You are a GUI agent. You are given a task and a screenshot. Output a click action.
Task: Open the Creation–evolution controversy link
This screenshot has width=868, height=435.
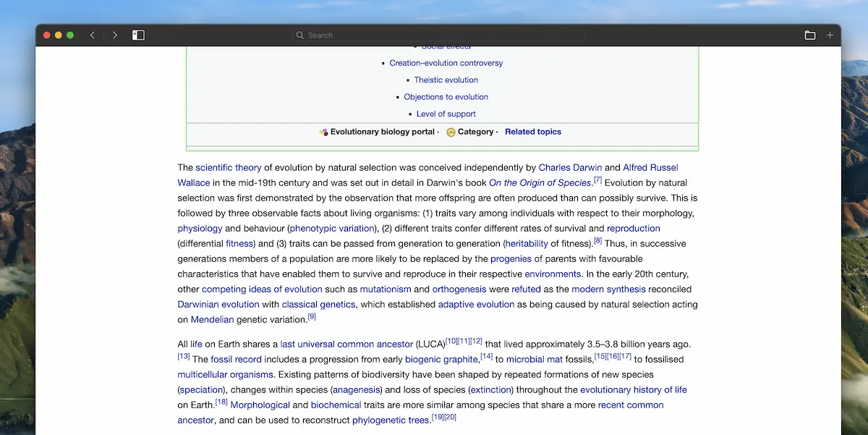point(446,63)
